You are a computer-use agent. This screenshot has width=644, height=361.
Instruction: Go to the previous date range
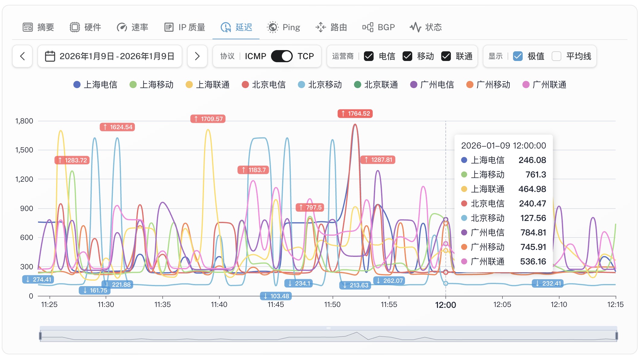[22, 56]
